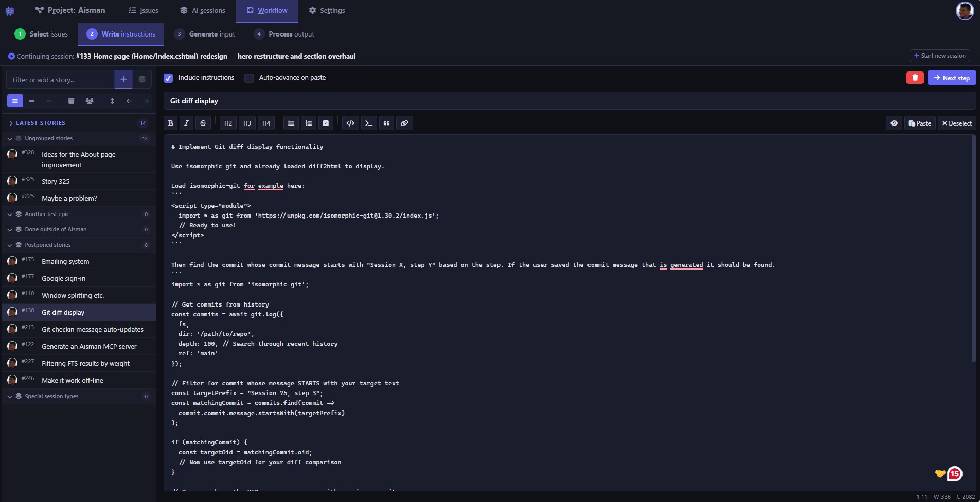Start new session
Image resolution: width=980 pixels, height=502 pixels.
[940, 56]
